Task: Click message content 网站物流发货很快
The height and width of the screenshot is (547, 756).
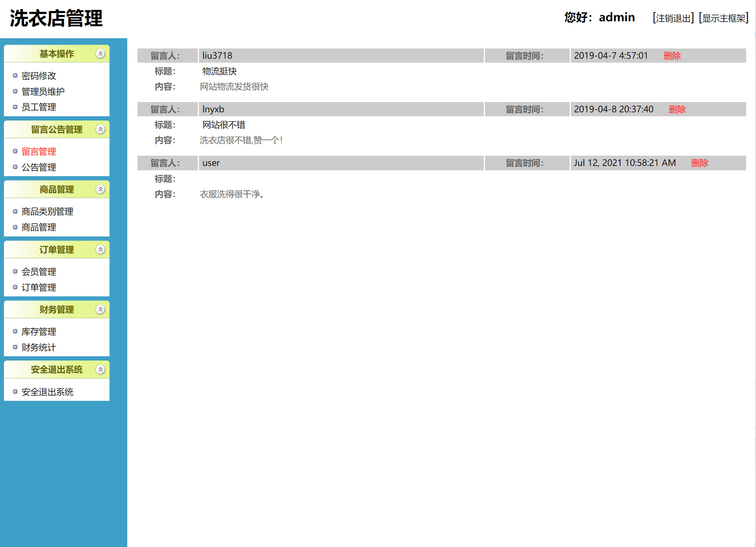Action: tap(234, 87)
